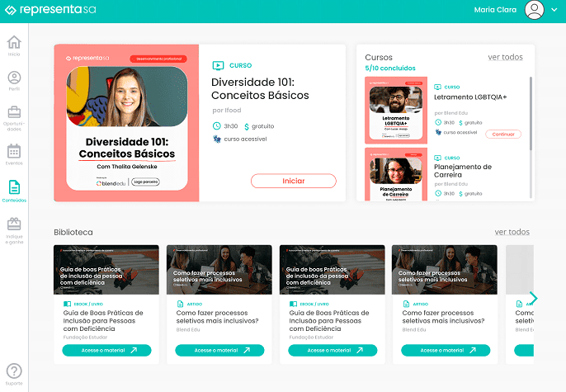Click Continuar on Letramento LGBTQIA+
The width and height of the screenshot is (566, 392).
[x=503, y=135]
